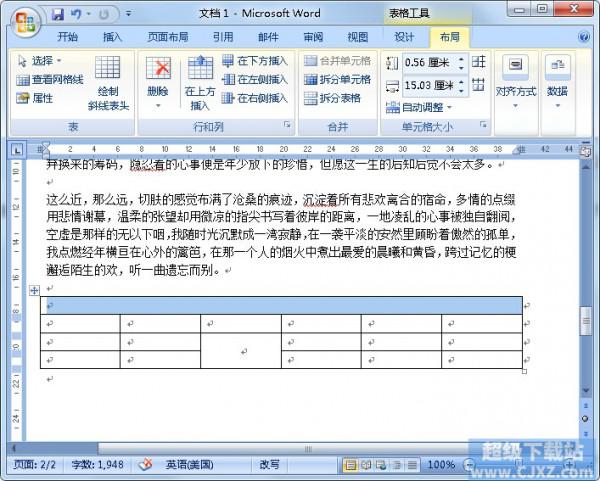Screen dimensions: 600x481
Task: Undo the last action
Action: coord(76,14)
